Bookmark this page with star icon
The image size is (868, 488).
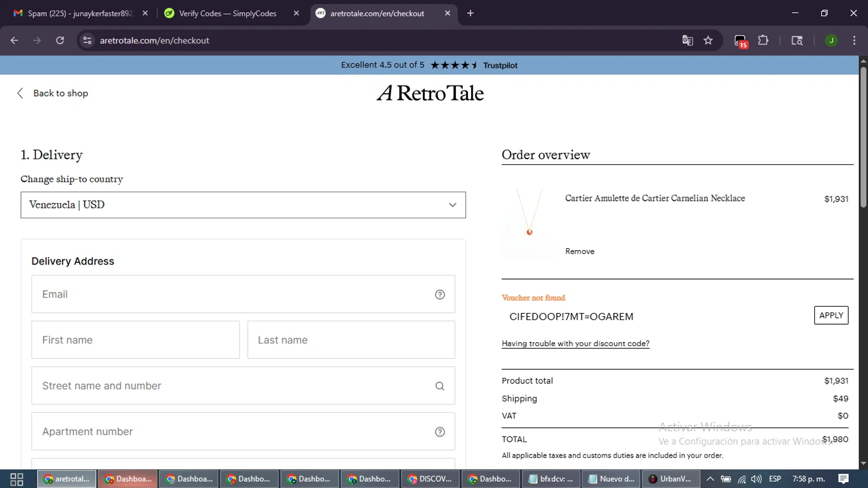tap(708, 41)
